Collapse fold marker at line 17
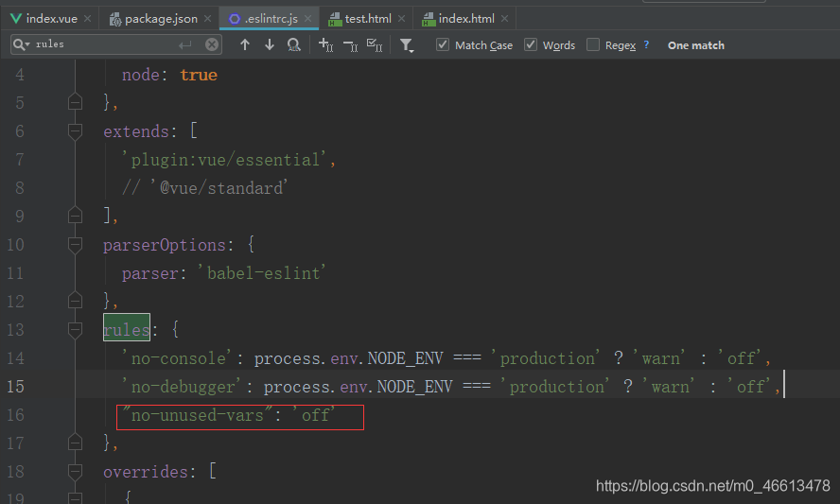Viewport: 840px width, 504px height. coord(75,443)
